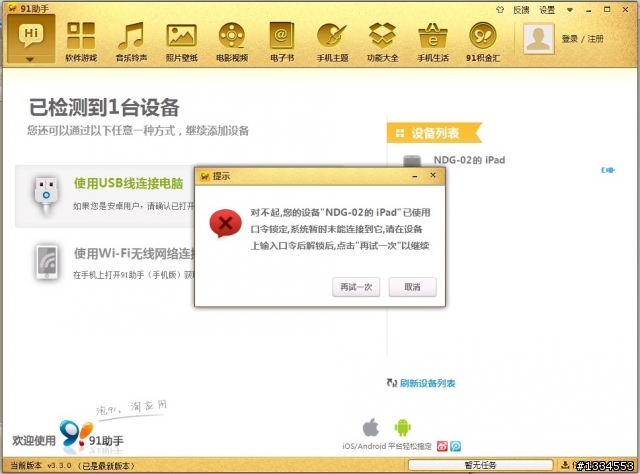Viewport: 640px width, 474px height.
Task: Close the 提示 dialog
Action: coord(433,175)
